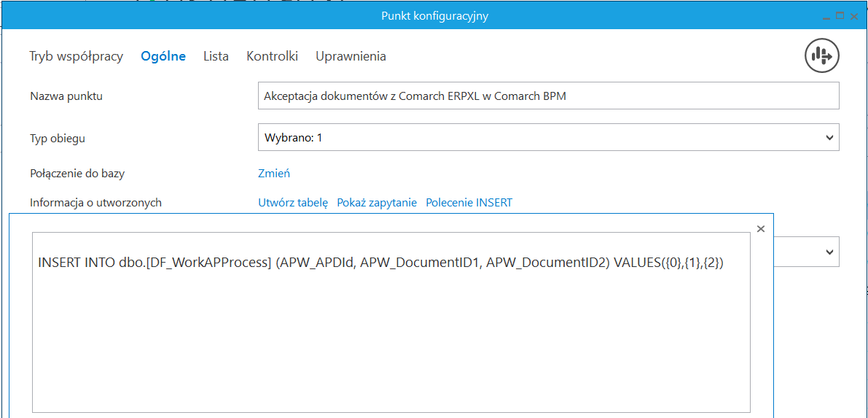This screenshot has width=868, height=418.
Task: Close the INSERT statement popup
Action: click(x=761, y=229)
